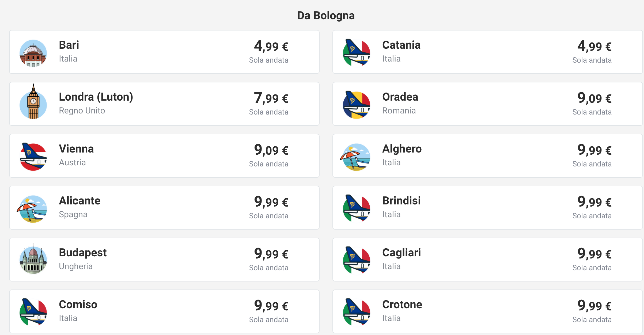Click the Bari domed building icon

33,53
